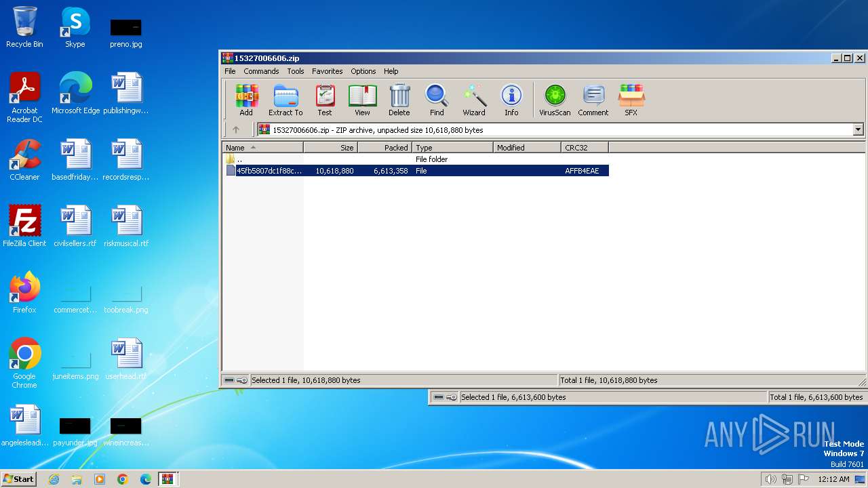Go up one folder level arrow
This screenshot has height=488, width=868.
point(236,129)
